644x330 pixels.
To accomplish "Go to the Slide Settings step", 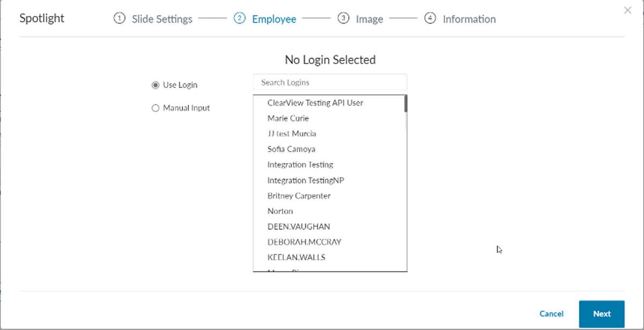I will tap(162, 19).
